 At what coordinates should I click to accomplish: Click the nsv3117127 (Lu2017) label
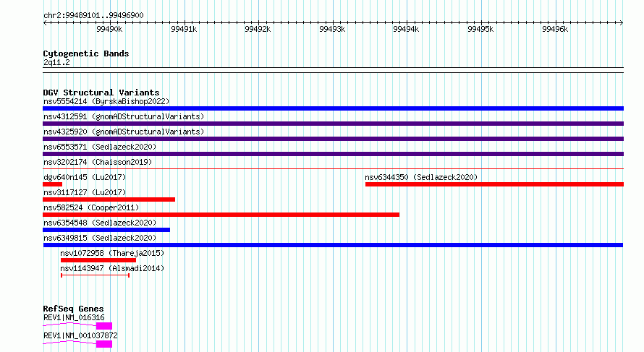(85, 192)
